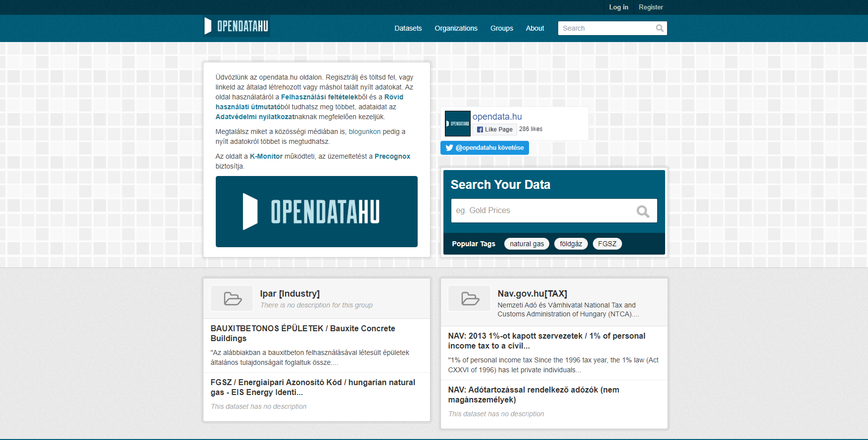The width and height of the screenshot is (868, 440).
Task: Open the K-Monitor link
Action: tap(266, 156)
